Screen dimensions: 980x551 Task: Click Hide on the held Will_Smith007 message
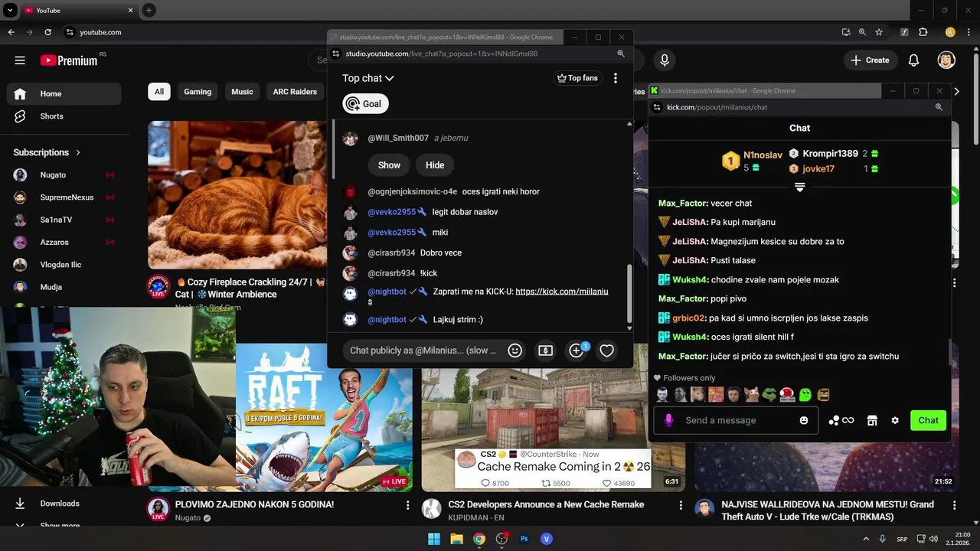(x=435, y=165)
